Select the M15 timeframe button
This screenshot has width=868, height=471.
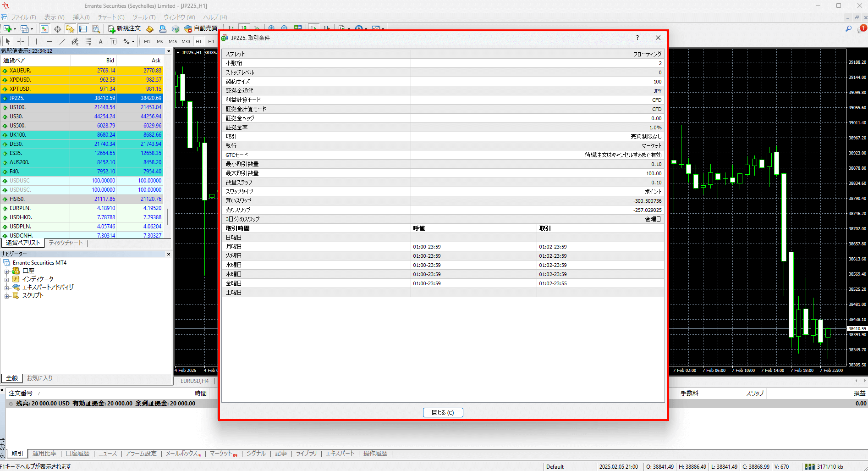click(173, 41)
